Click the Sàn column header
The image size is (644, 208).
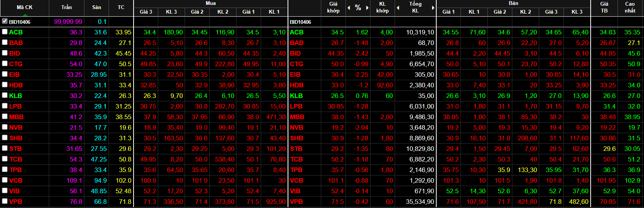pyautogui.click(x=96, y=7)
